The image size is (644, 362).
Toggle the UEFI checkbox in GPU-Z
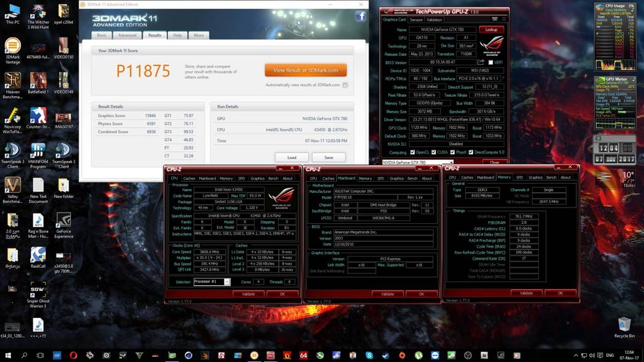pyautogui.click(x=491, y=62)
